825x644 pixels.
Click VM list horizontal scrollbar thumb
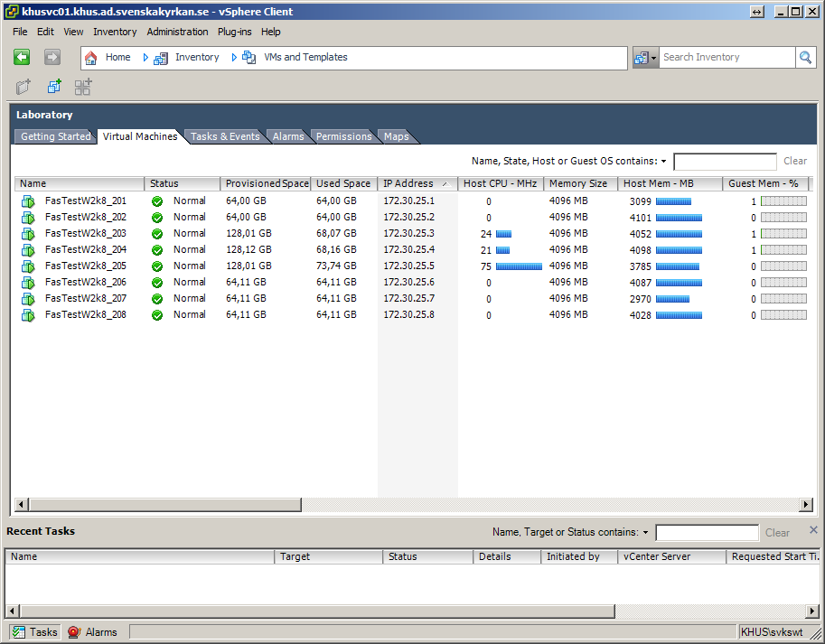point(164,505)
